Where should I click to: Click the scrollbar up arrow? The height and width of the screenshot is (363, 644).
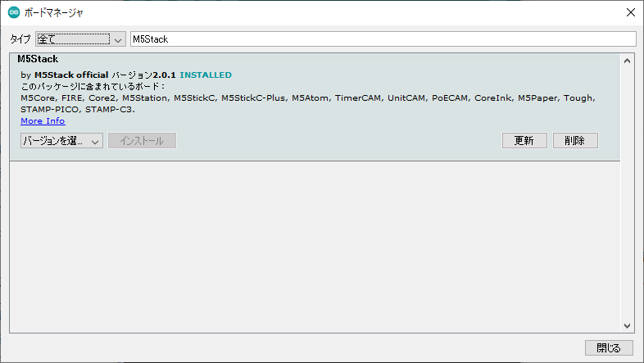coord(627,61)
